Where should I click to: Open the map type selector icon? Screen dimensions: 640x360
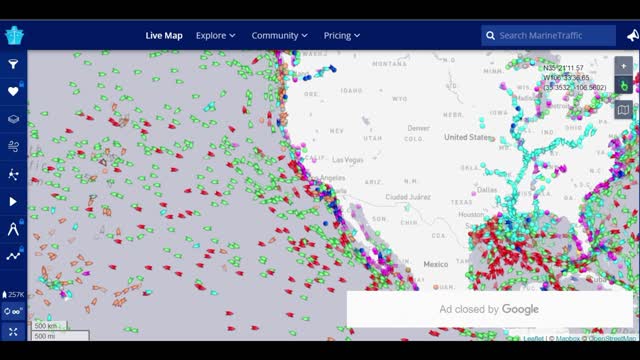click(x=624, y=110)
